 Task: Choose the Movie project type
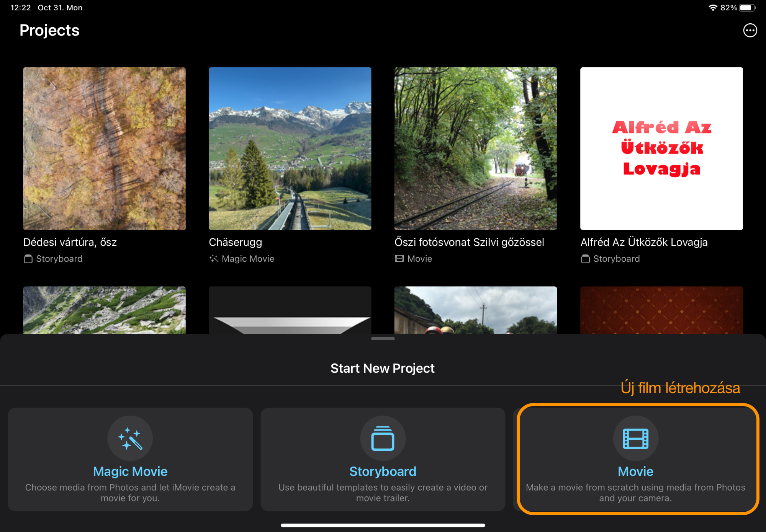[636, 459]
